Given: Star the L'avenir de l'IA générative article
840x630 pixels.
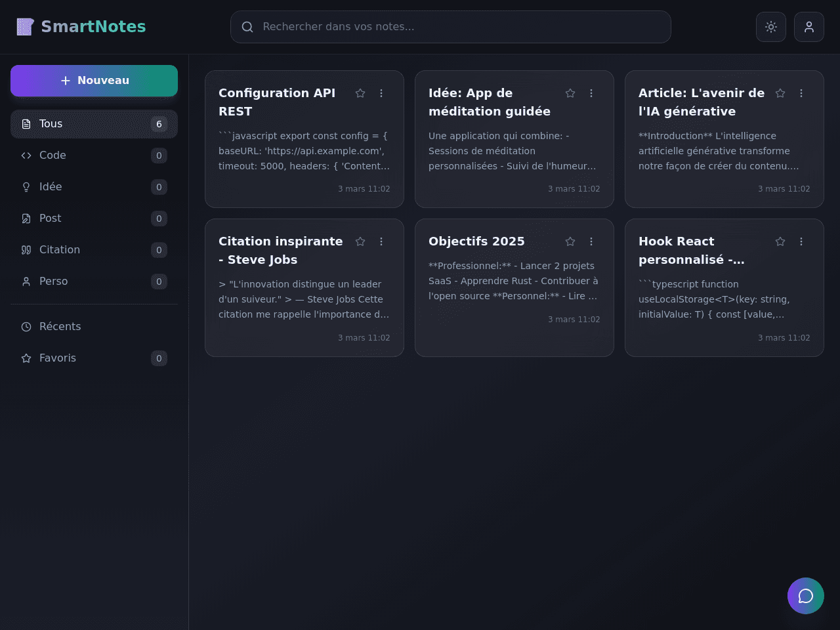Looking at the screenshot, I should coord(780,93).
